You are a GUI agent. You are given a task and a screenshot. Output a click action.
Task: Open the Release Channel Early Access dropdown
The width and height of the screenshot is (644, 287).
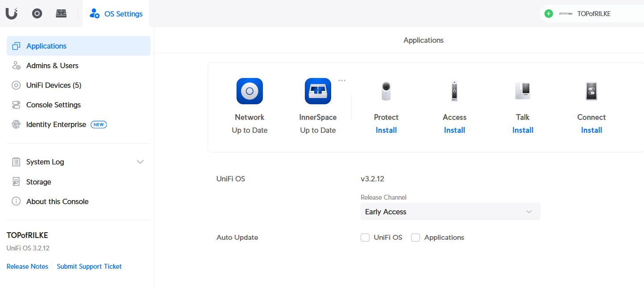(x=450, y=212)
